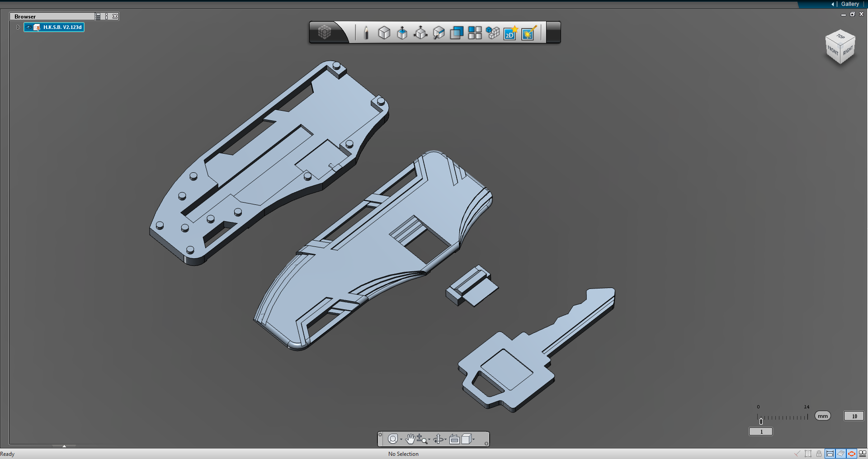Open the navigation wheel tool
The height and width of the screenshot is (459, 868).
(x=392, y=439)
